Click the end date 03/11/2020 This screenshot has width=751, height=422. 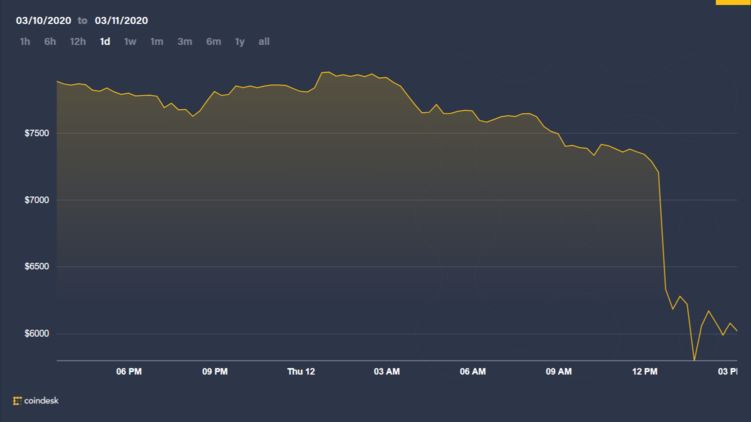pos(121,17)
